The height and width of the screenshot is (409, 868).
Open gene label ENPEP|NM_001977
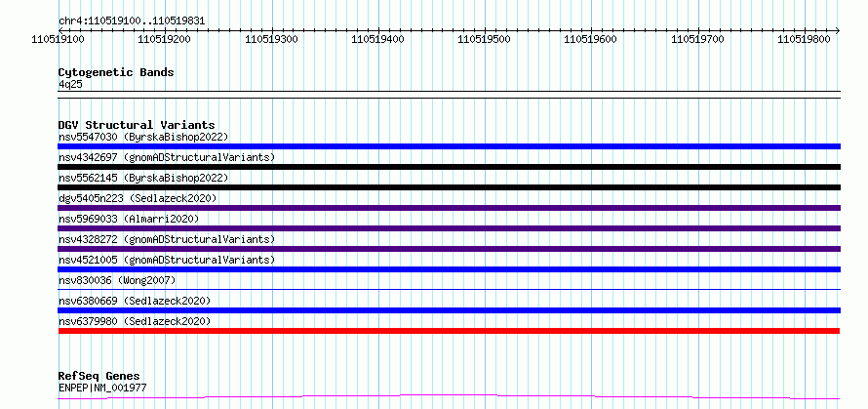102,388
